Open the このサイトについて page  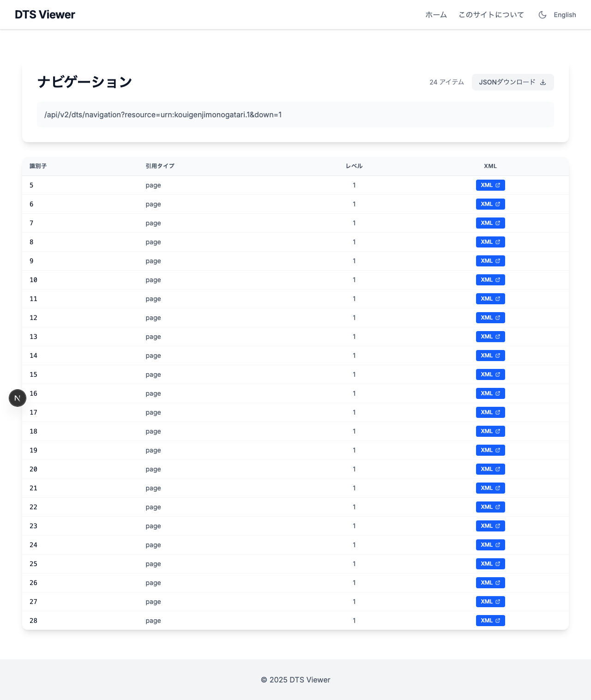(491, 14)
